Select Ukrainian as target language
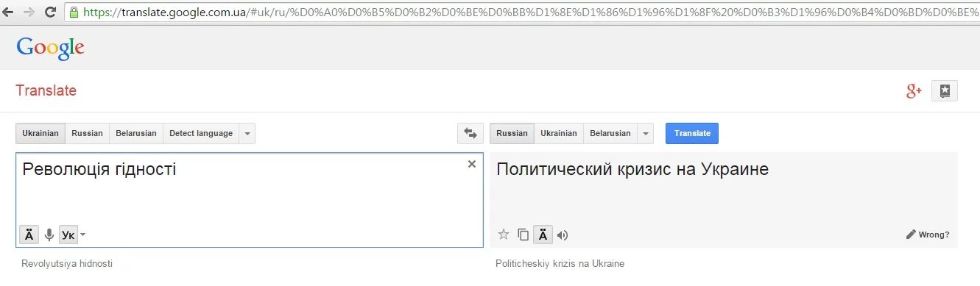Viewport: 980px width, 286px height. click(x=559, y=133)
